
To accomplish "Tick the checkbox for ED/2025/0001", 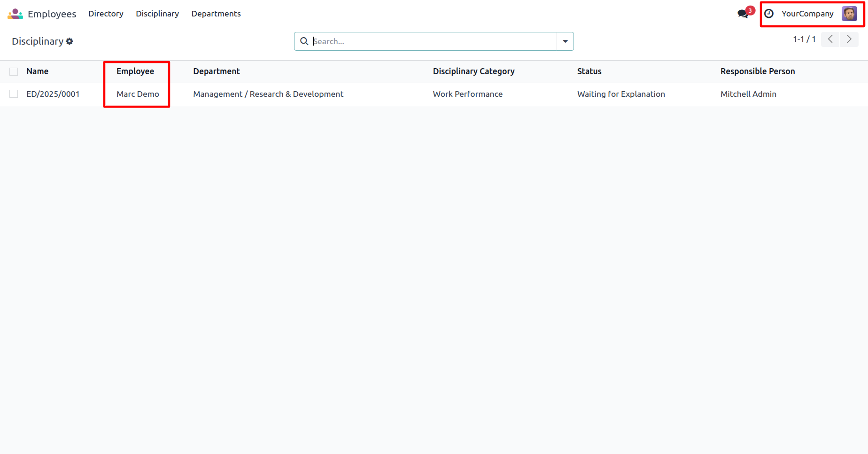I will click(14, 94).
